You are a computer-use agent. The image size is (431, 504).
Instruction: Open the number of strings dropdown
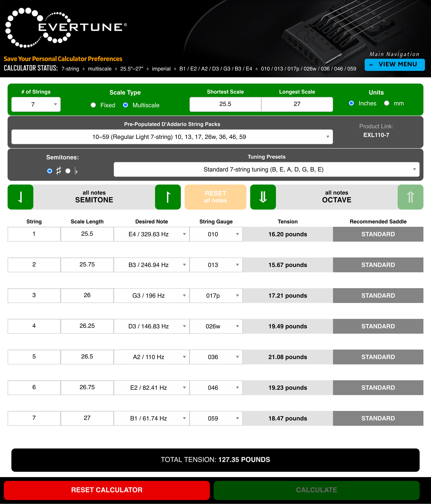point(36,104)
